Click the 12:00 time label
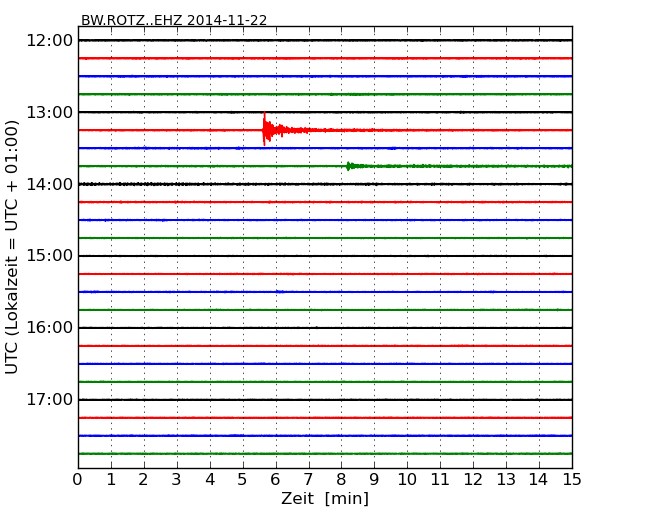 [50, 41]
